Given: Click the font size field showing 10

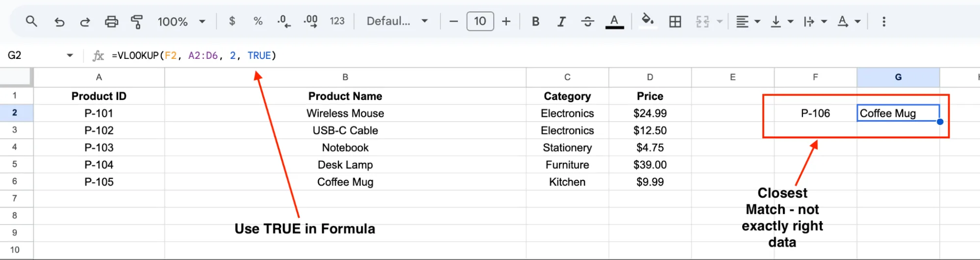Looking at the screenshot, I should (x=480, y=21).
